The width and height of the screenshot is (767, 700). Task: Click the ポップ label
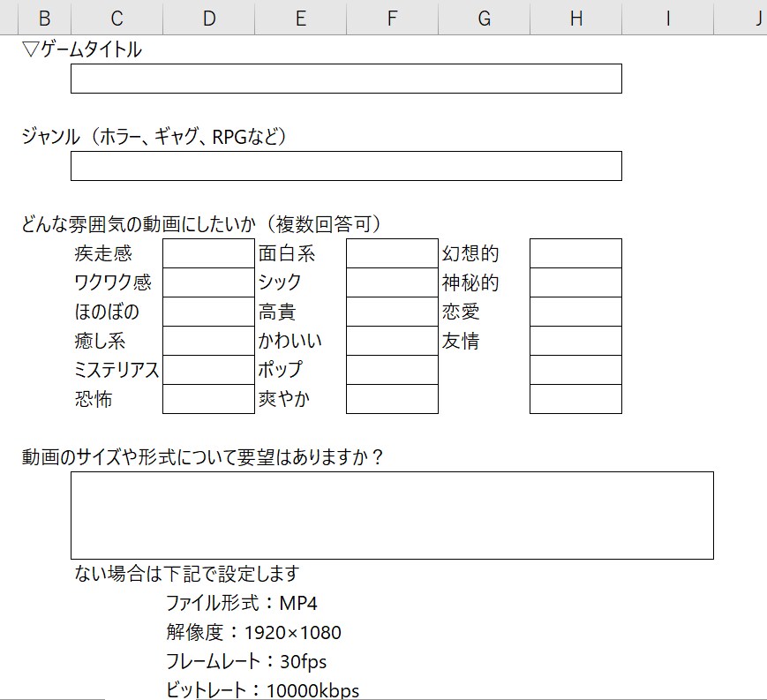point(281,370)
